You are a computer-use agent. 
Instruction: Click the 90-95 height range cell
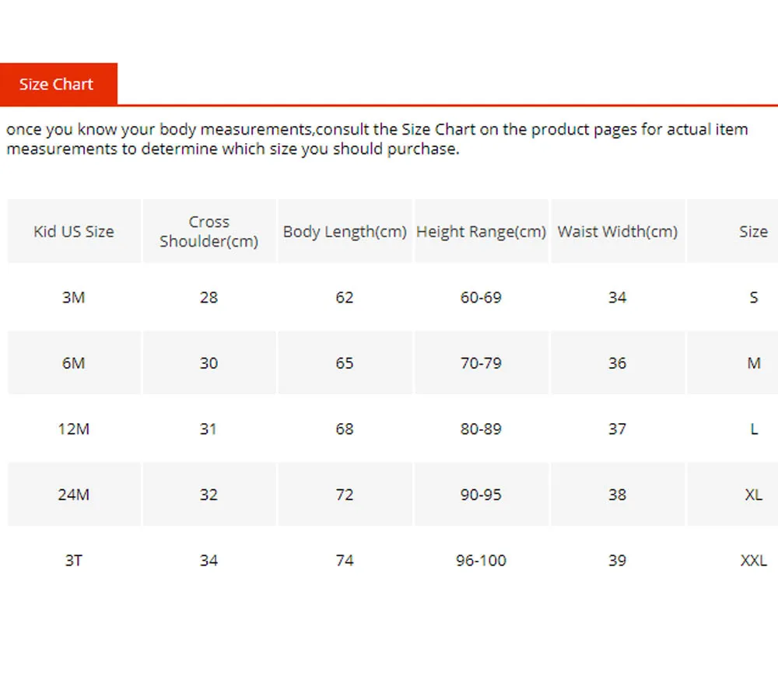coord(481,495)
